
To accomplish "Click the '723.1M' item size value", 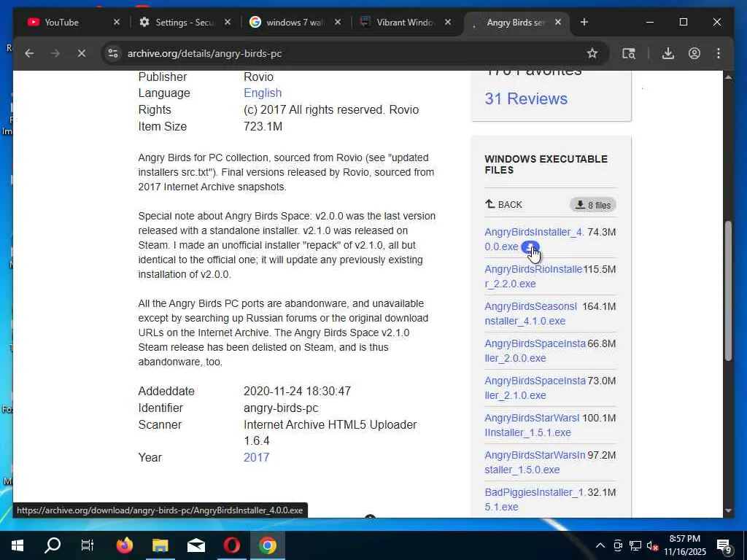I will (x=263, y=127).
